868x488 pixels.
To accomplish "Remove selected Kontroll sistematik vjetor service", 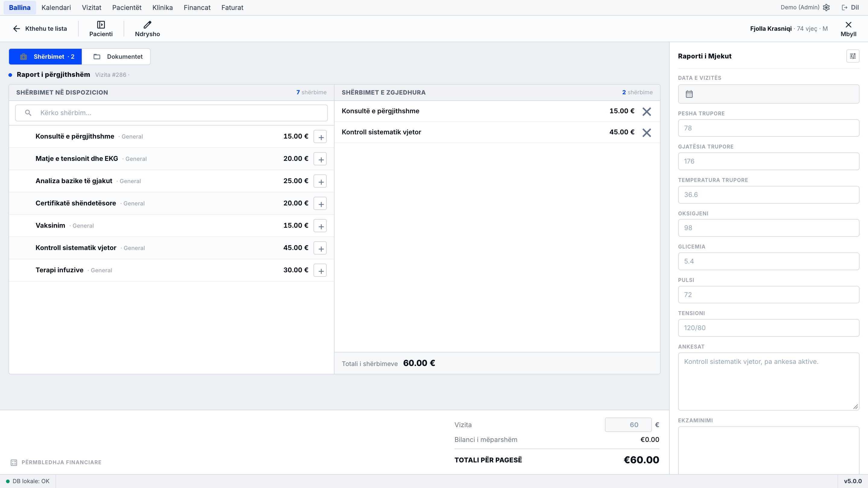I will click(x=646, y=133).
